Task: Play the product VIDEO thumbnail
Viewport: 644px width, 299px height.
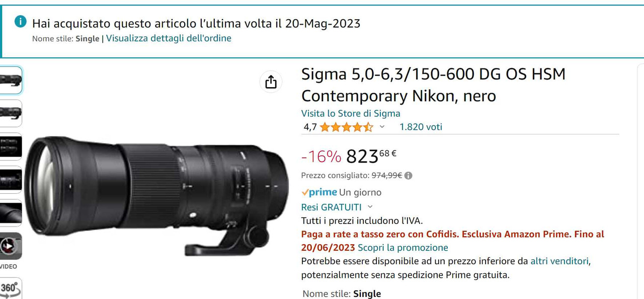Action: tap(10, 246)
